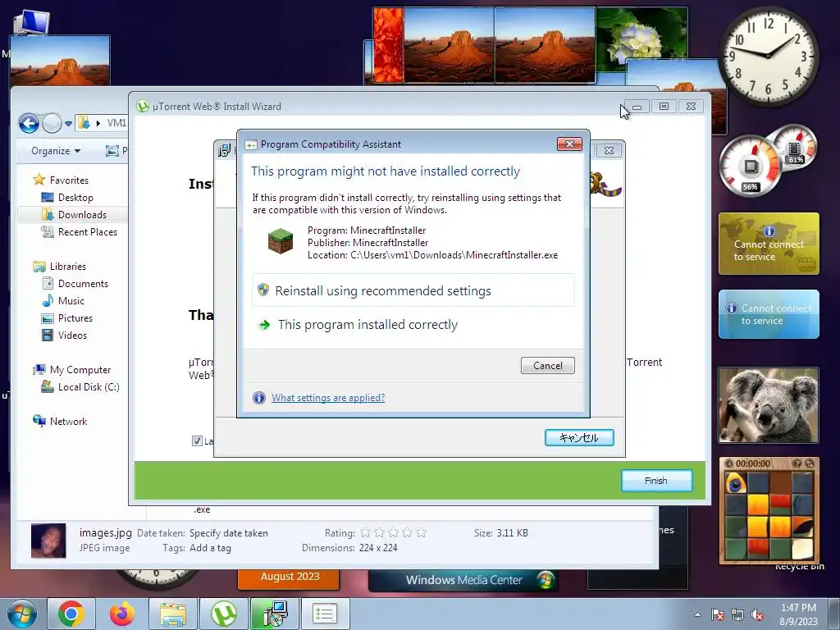The width and height of the screenshot is (840, 630).
Task: Switch to the checklist taskbar window icon
Action: (x=325, y=614)
